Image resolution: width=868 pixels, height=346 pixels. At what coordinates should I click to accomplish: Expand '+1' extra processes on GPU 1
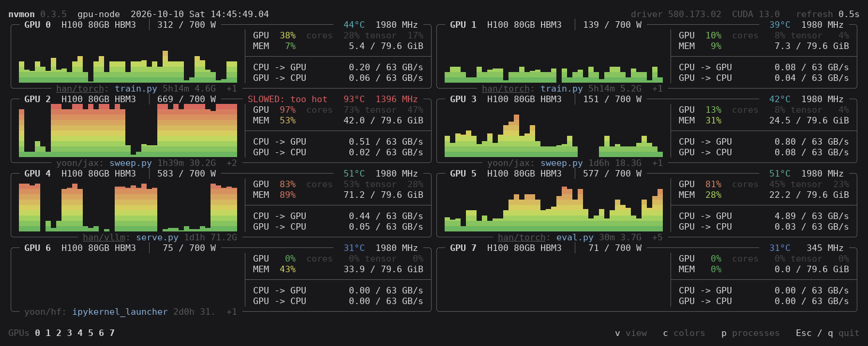point(658,89)
